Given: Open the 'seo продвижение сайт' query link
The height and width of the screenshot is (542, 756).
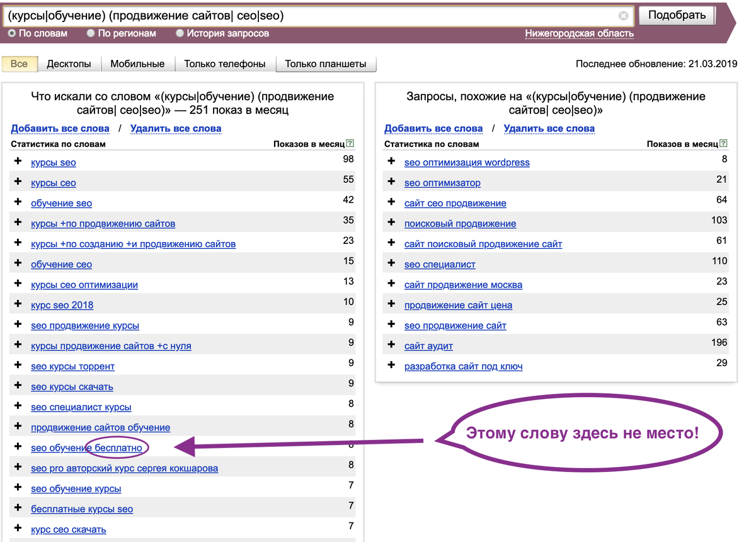Looking at the screenshot, I should pos(455,326).
